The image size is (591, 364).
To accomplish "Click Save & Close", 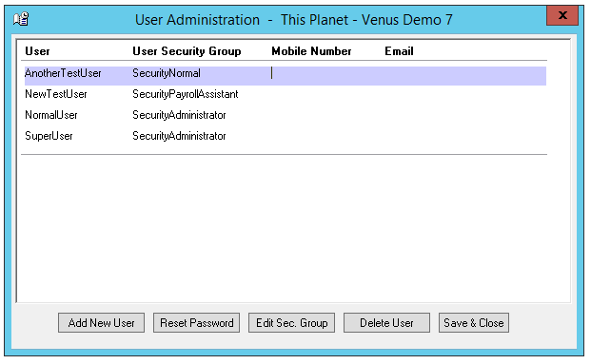I will pyautogui.click(x=474, y=322).
